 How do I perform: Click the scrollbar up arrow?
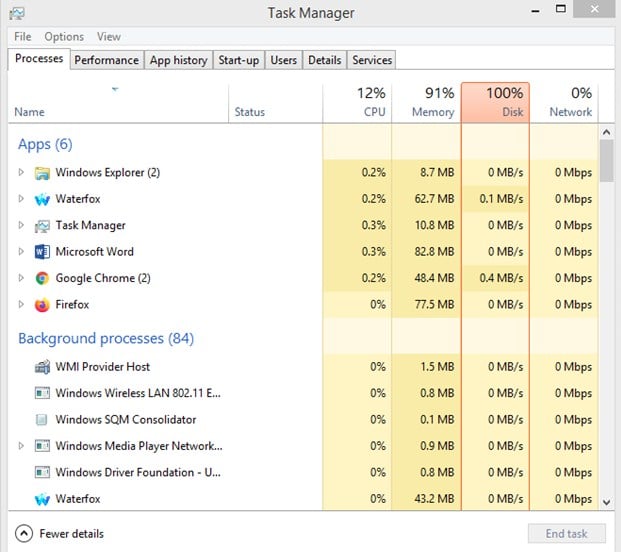pos(606,132)
